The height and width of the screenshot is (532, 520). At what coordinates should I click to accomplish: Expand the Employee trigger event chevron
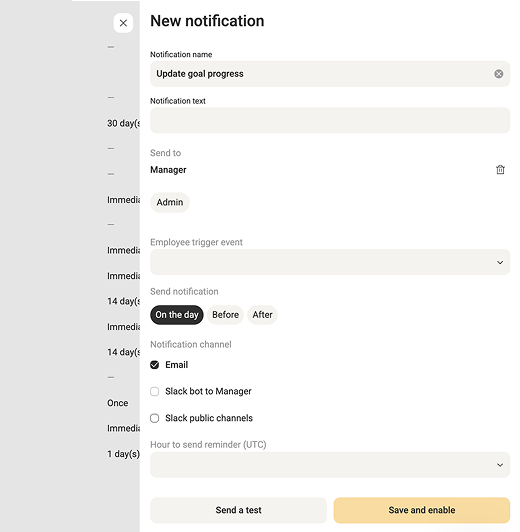click(x=500, y=262)
